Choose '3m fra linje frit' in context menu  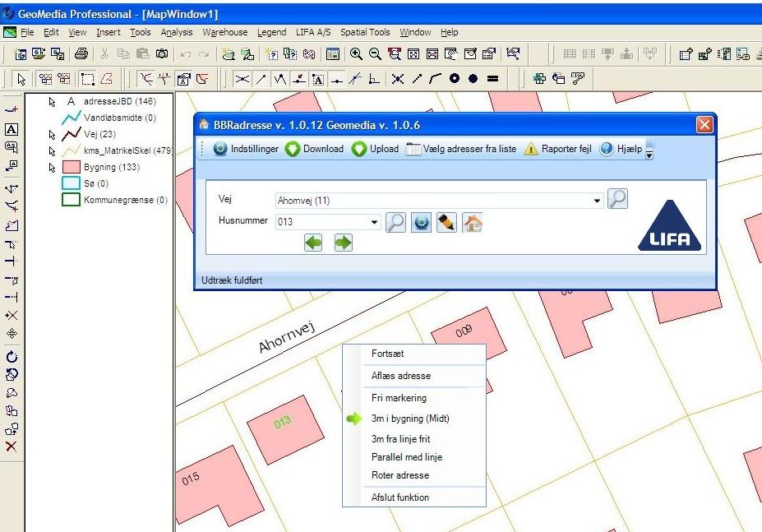(x=414, y=438)
